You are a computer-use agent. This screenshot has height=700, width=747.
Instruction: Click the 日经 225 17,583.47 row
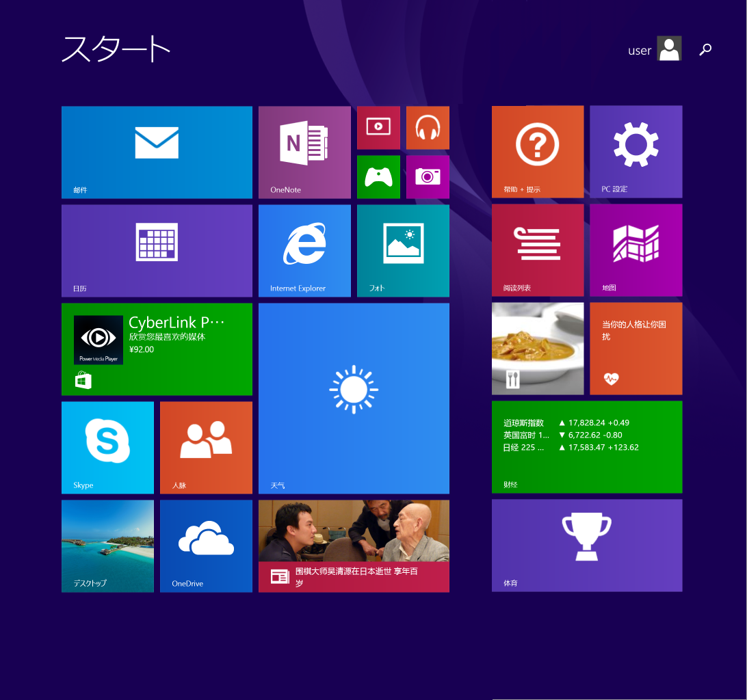[x=571, y=448]
